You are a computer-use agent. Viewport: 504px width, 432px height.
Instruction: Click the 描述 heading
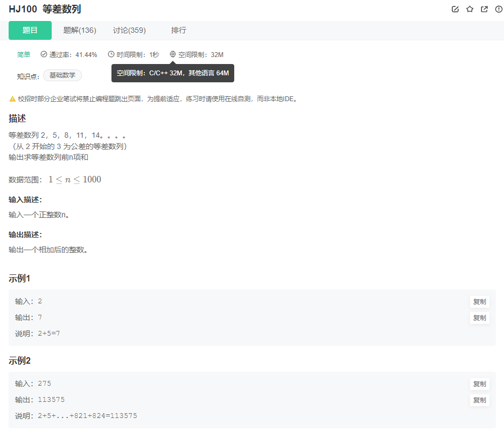click(x=17, y=118)
